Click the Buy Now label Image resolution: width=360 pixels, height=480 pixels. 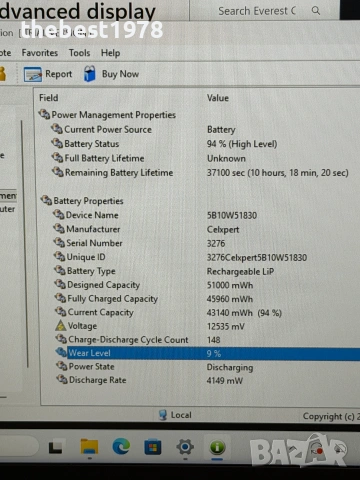point(120,74)
